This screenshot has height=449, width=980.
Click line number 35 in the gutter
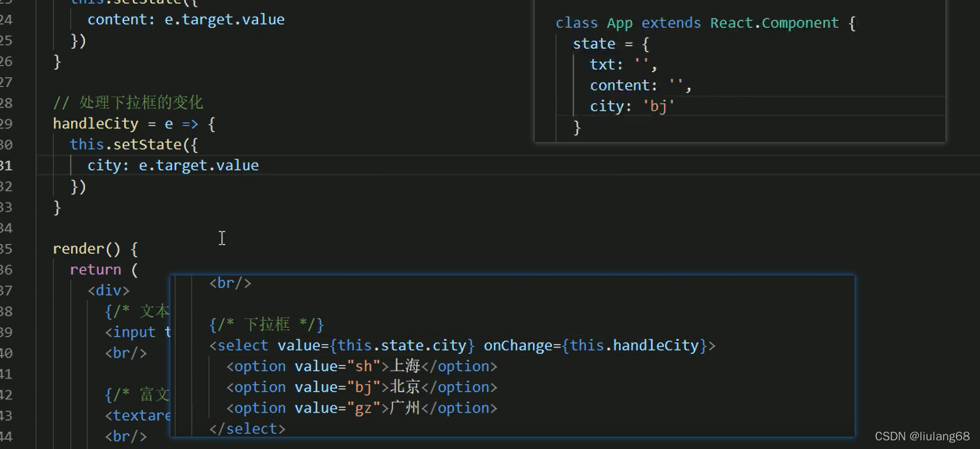[6, 249]
